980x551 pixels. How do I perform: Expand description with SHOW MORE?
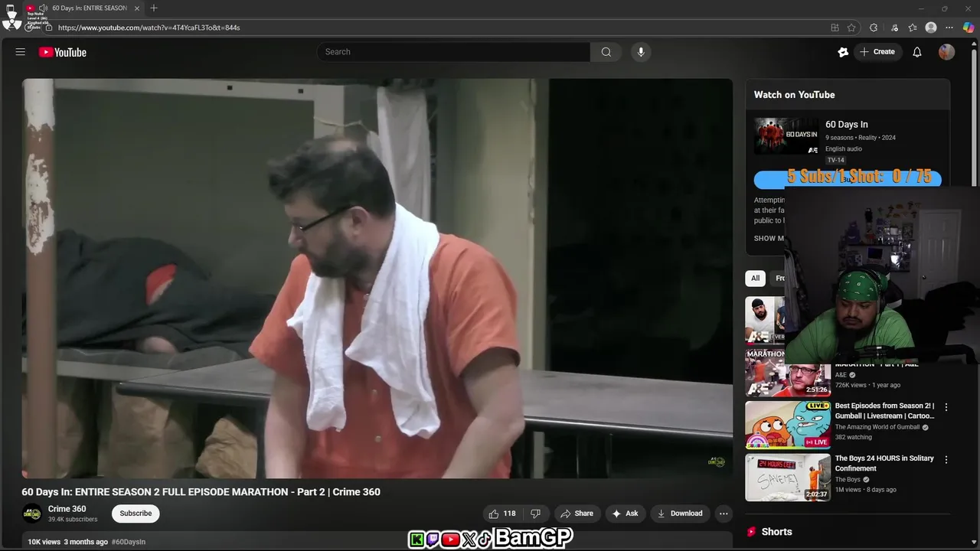pyautogui.click(x=769, y=238)
